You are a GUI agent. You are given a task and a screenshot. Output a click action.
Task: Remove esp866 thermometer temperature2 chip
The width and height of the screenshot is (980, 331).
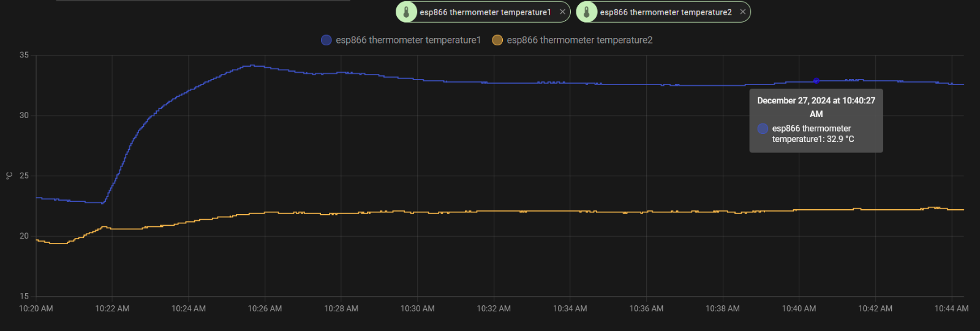[742, 12]
